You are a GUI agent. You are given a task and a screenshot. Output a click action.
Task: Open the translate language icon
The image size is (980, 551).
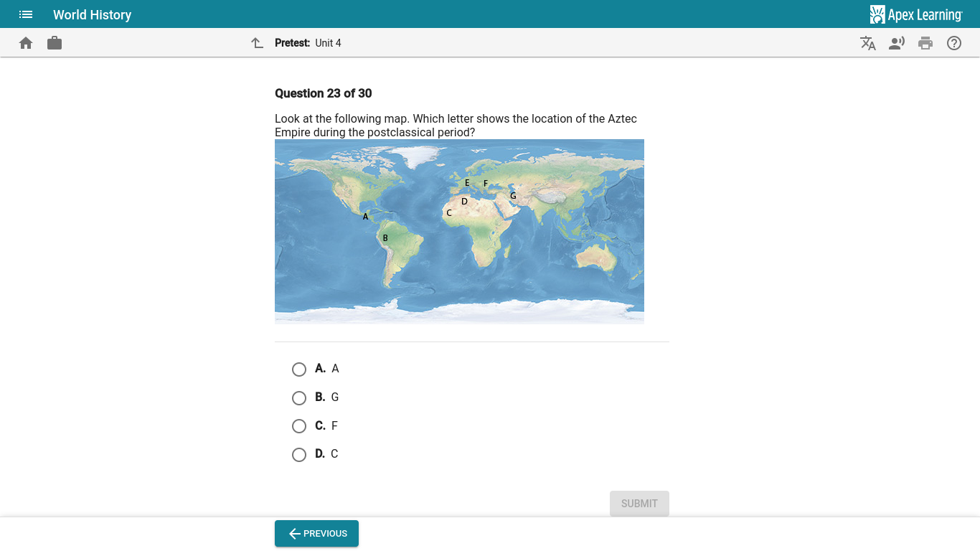[868, 43]
